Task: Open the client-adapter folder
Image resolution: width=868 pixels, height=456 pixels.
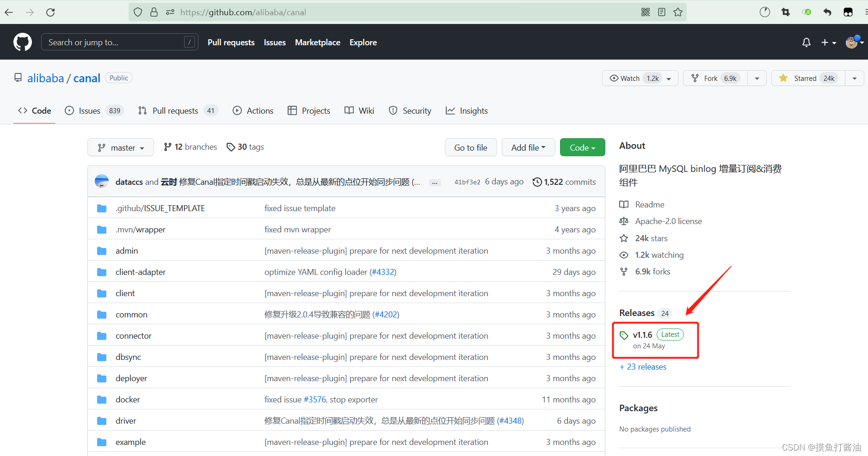Action: coord(141,272)
